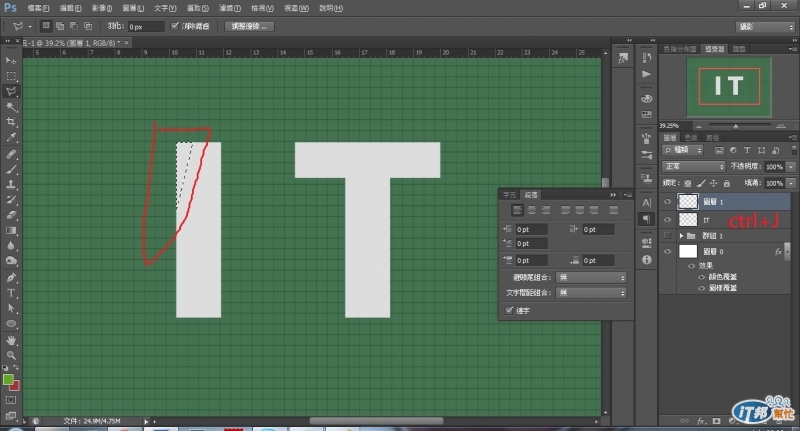Screen dimensions: 800x431
Task: Select the Hand tool
Action: (x=11, y=340)
